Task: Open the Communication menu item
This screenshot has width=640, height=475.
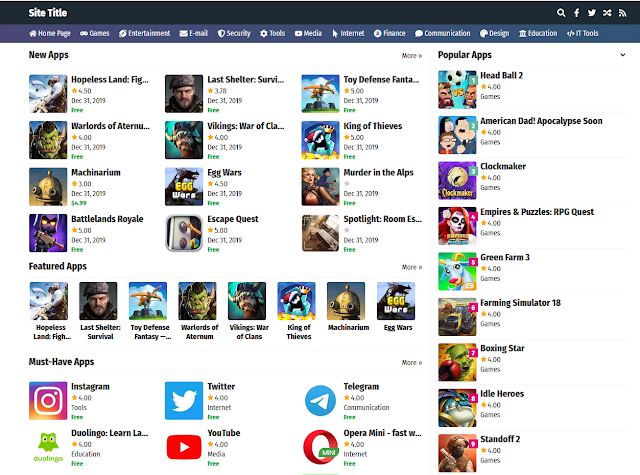Action: 442,33
